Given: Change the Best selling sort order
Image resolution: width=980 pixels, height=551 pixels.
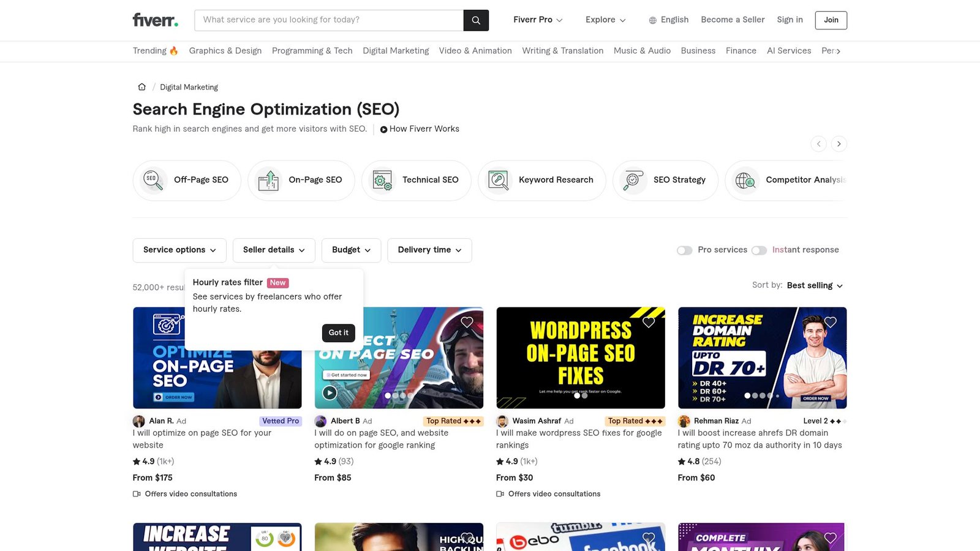Looking at the screenshot, I should (815, 285).
